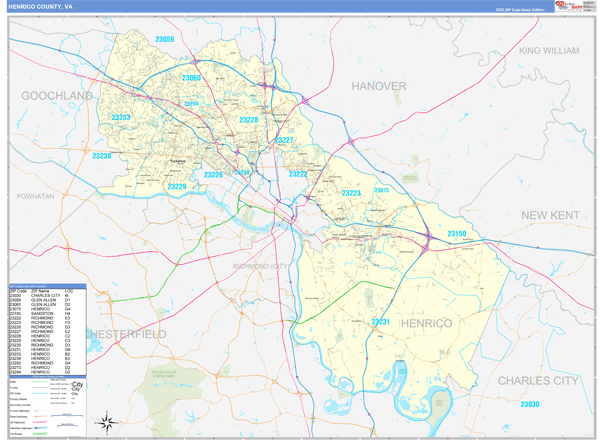Click the ZIP code 23059 label
The image size is (600, 440).
click(165, 39)
